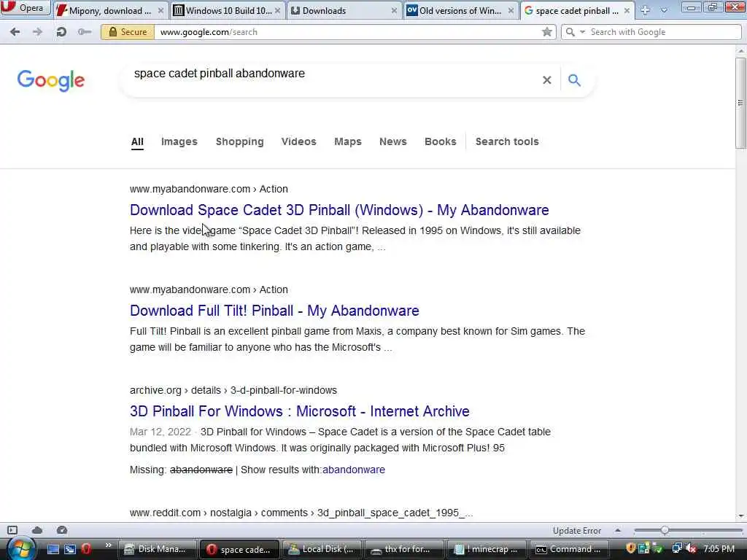Open network connection tray icon
This screenshot has height=560, width=747.
(x=676, y=548)
